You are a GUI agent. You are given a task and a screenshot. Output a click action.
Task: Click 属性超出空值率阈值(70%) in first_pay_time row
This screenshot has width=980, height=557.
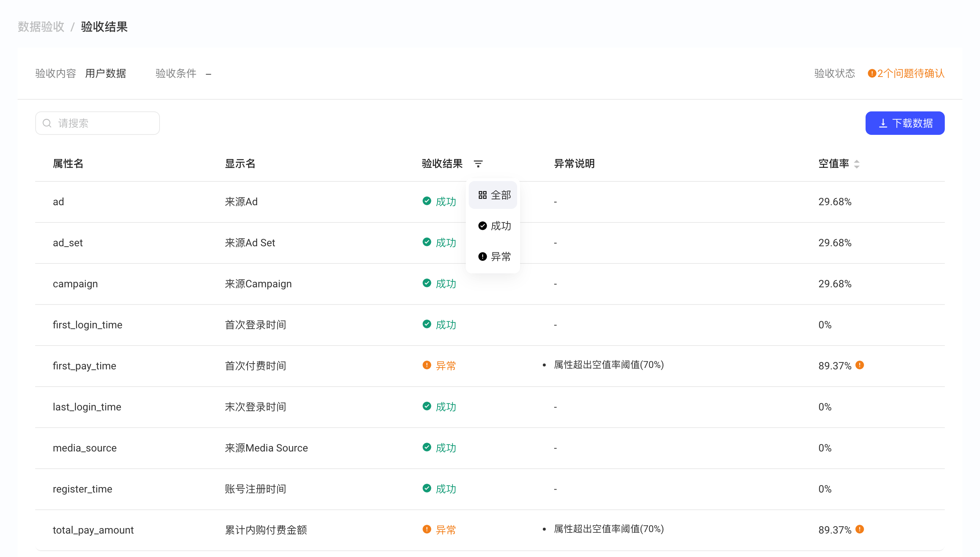[609, 365]
